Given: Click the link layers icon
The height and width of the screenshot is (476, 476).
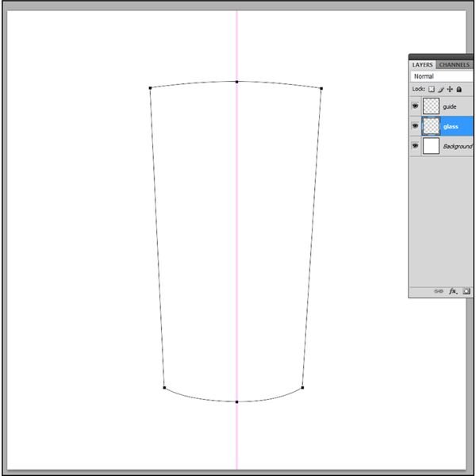Looking at the screenshot, I should [439, 291].
